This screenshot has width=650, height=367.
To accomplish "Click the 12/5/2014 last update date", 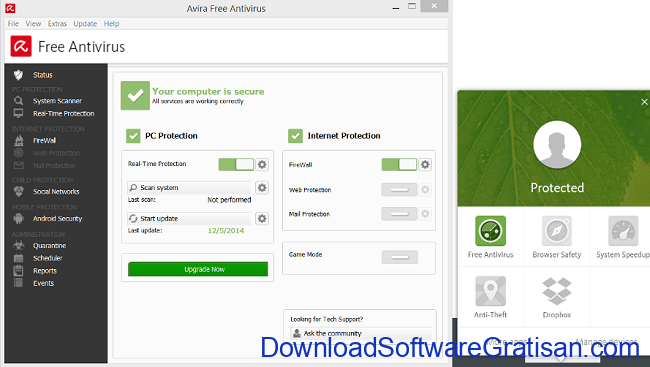I will 226,231.
